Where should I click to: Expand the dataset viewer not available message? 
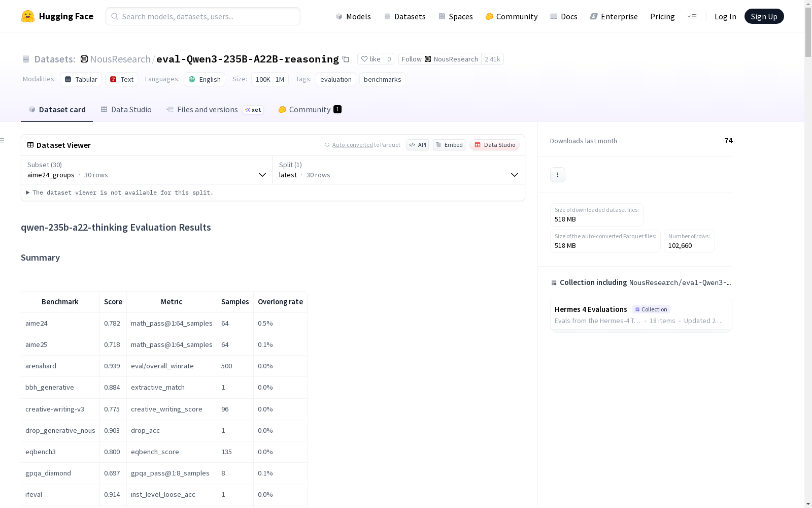120,193
